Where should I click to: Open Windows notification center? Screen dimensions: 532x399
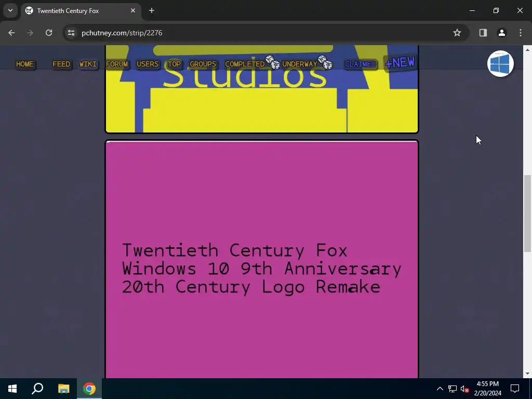(x=515, y=389)
